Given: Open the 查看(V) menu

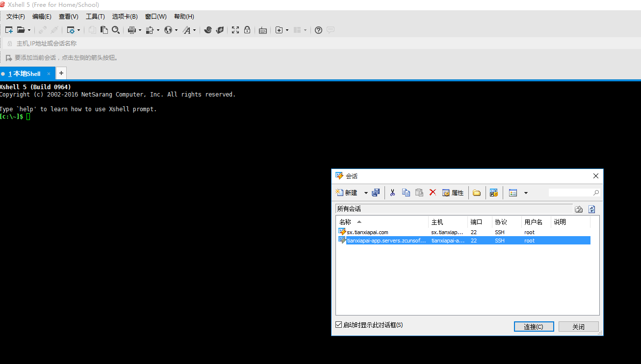Looking at the screenshot, I should pos(69,17).
